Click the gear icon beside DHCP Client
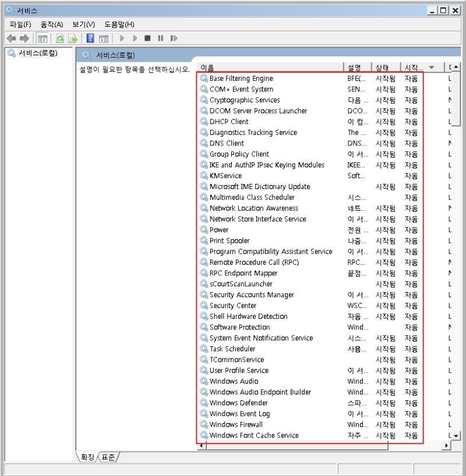Viewport: 466px width, 476px height. pos(204,122)
